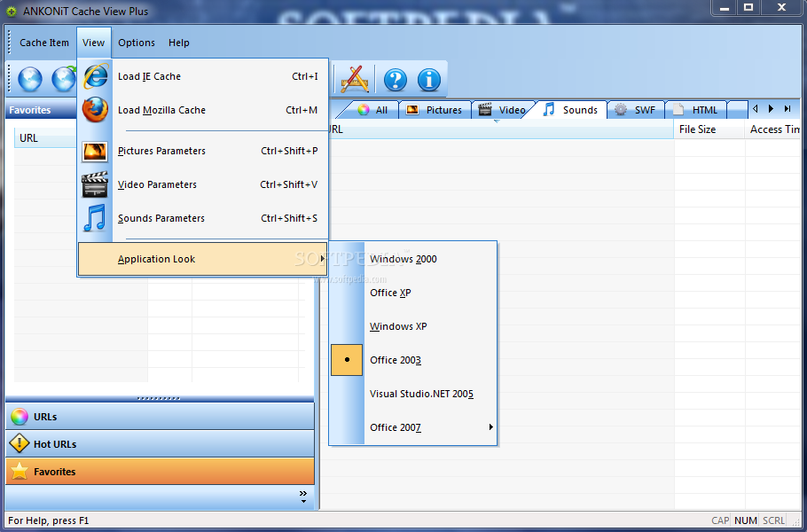The width and height of the screenshot is (807, 532).
Task: Switch to the Sounds tab
Action: tap(570, 110)
